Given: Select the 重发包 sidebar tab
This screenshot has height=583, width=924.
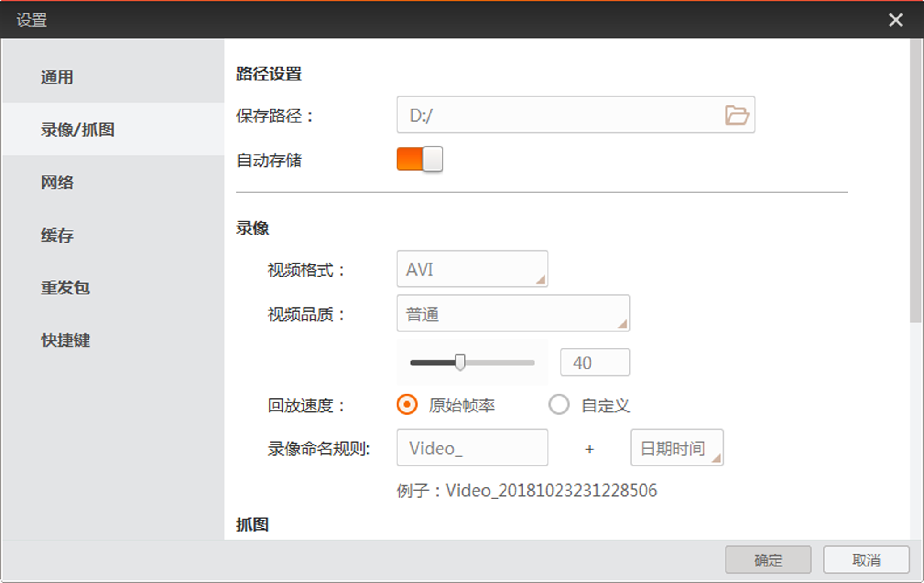Looking at the screenshot, I should 65,288.
